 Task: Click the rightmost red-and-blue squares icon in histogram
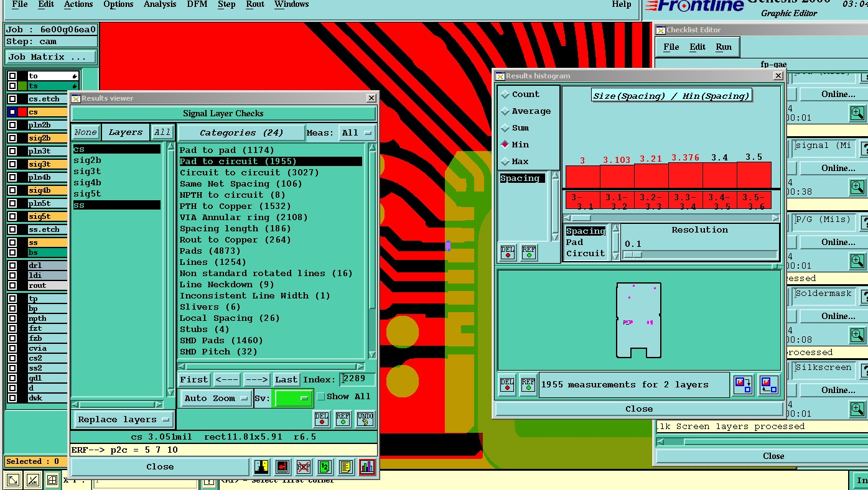[x=769, y=385]
